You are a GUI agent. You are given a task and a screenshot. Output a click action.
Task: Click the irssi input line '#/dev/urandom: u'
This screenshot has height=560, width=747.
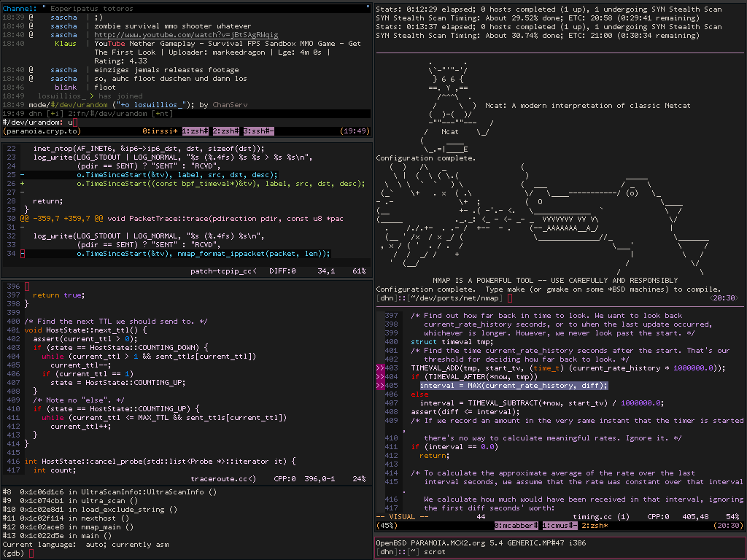pos(39,122)
